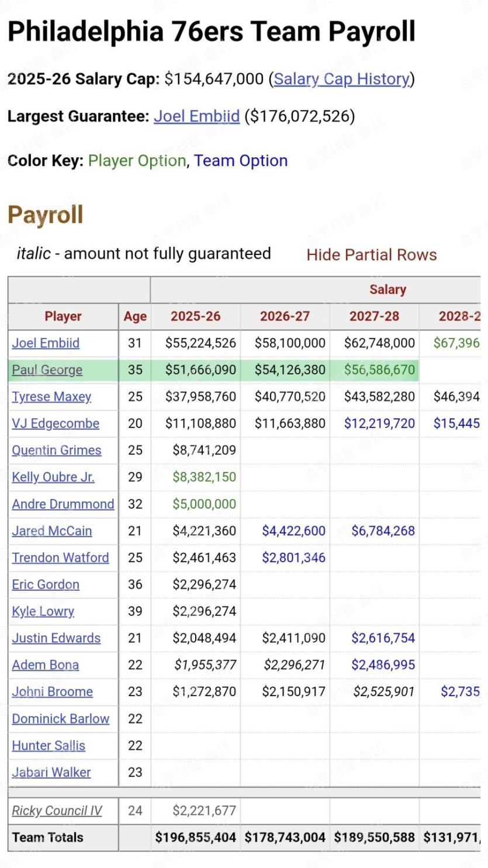Sort by 2027-28 salary column header
Viewport: 488px width, 868px height.
coord(374,316)
